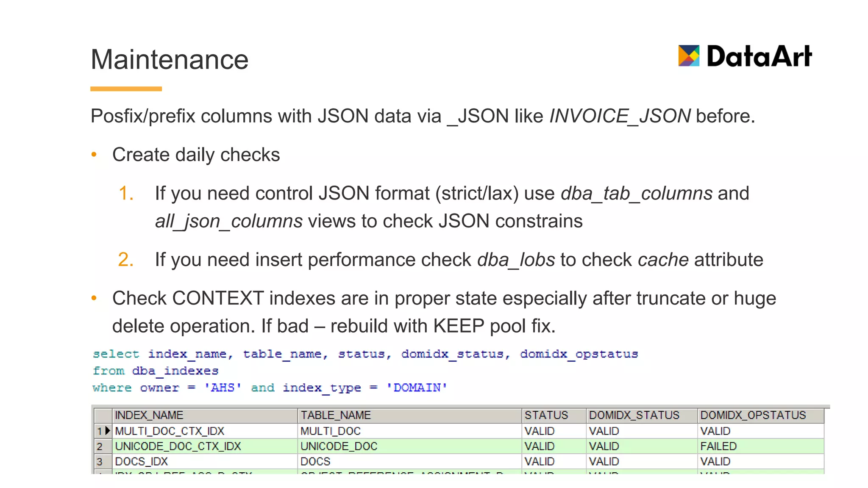Click the STATUS cell in MULTI_DOC row

[554, 431]
